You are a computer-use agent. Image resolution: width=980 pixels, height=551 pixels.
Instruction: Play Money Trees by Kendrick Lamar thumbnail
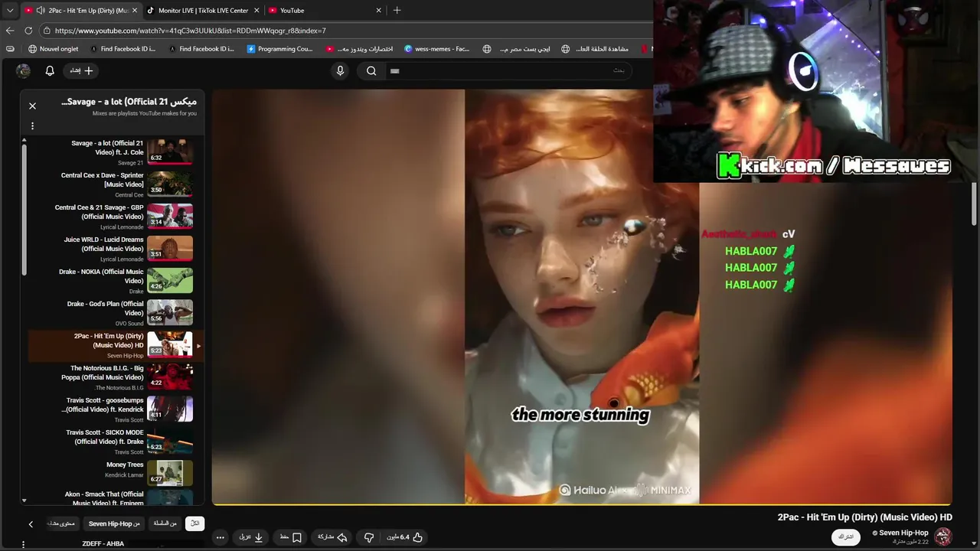point(170,473)
